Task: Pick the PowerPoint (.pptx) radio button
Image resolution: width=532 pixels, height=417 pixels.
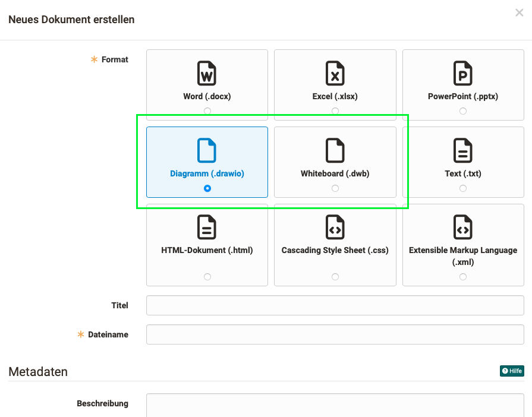Action: click(463, 111)
